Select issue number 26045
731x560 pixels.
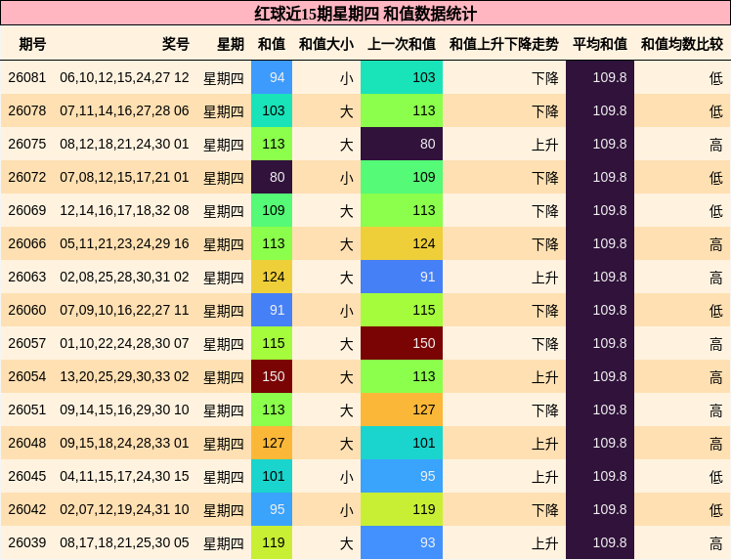click(x=27, y=476)
